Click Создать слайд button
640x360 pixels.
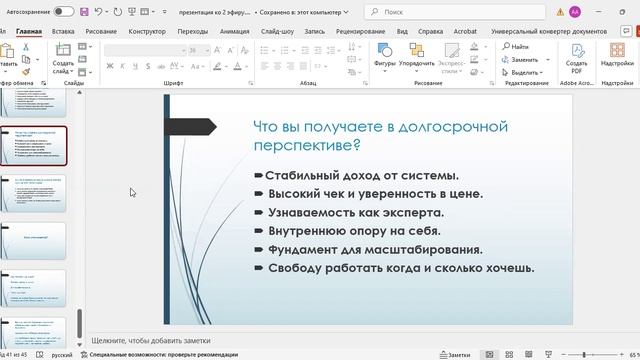(x=63, y=59)
